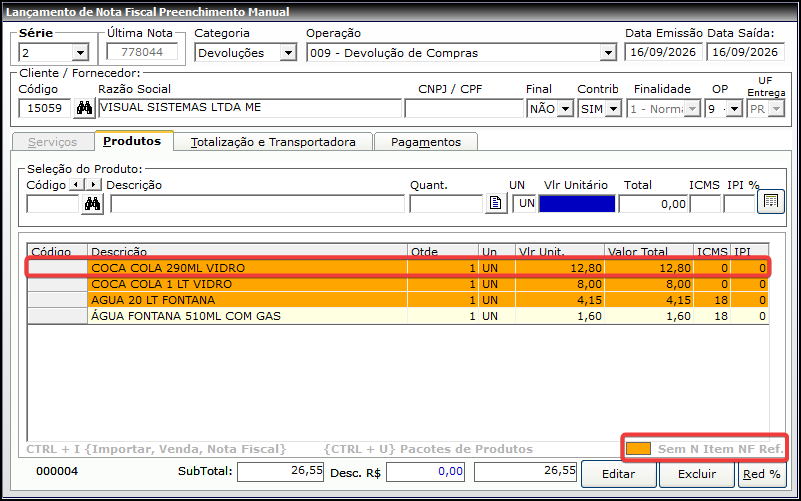Open the Totalização e Transportadora tab
The width and height of the screenshot is (801, 501).
[x=273, y=142]
